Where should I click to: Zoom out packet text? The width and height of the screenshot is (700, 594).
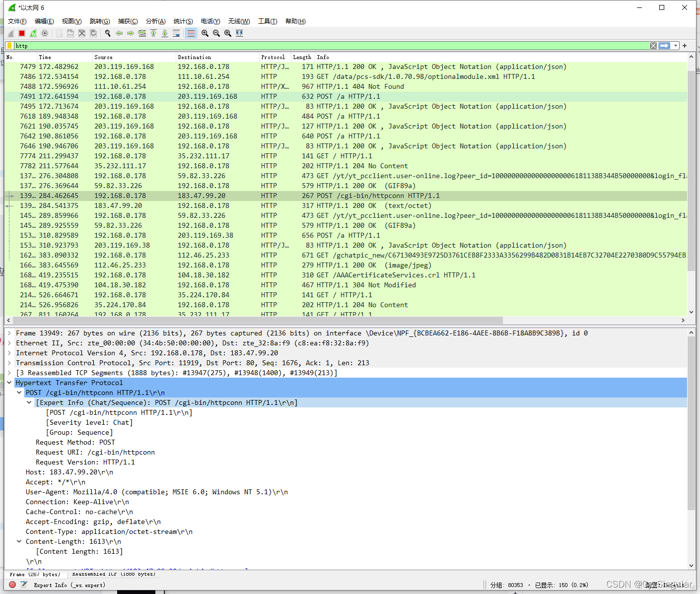[216, 33]
